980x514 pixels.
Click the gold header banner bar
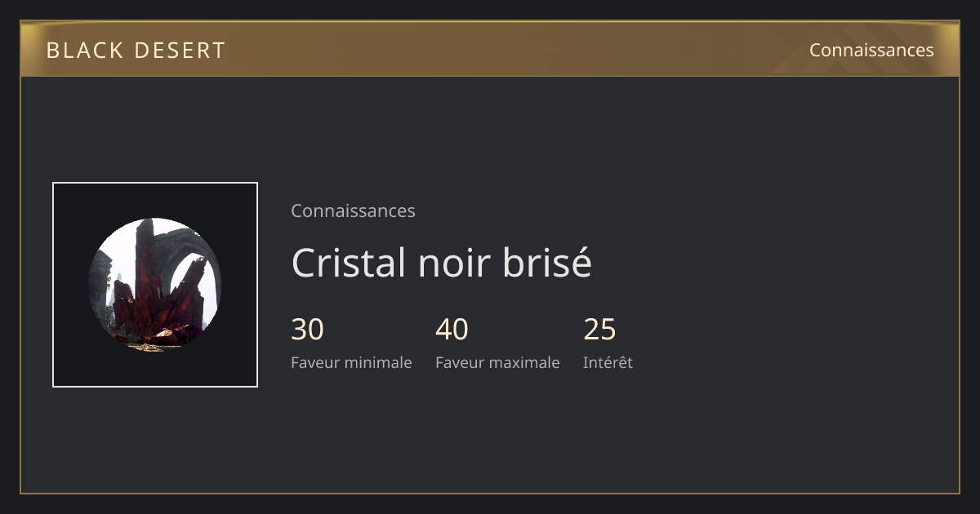(490, 49)
